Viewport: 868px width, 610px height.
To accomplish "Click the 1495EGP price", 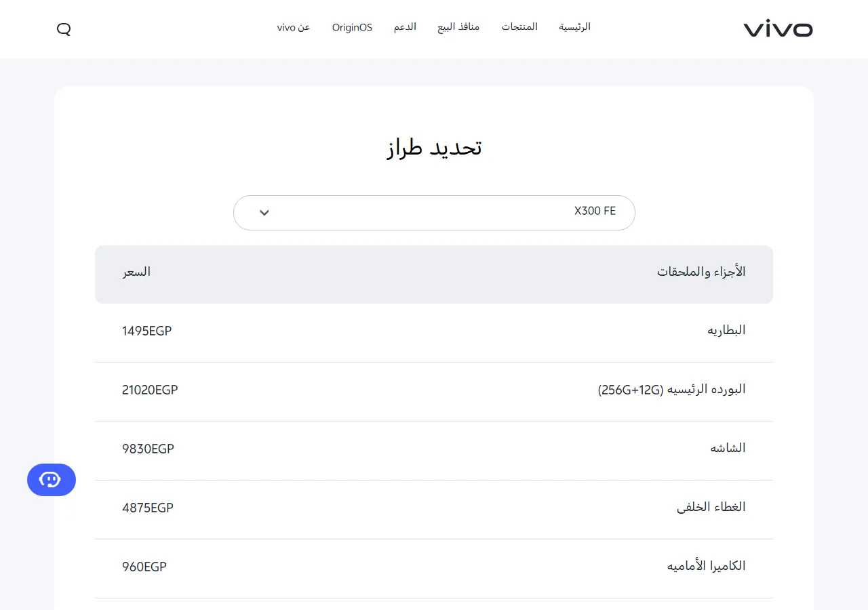I will pyautogui.click(x=147, y=331).
